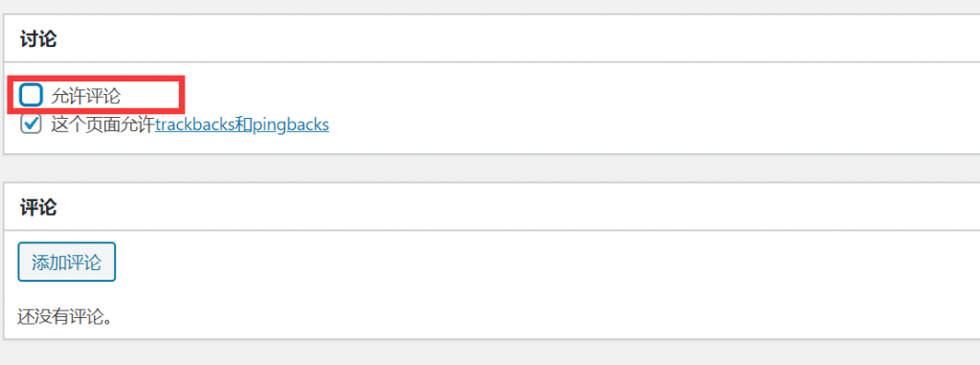Open the trackbacks和pingbacks link
Screen dimensions: 980x365
tap(242, 125)
